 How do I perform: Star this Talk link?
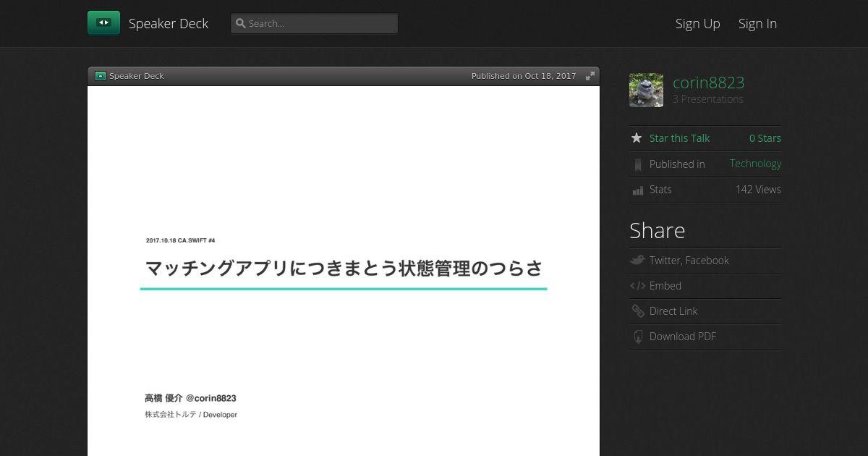click(x=679, y=138)
